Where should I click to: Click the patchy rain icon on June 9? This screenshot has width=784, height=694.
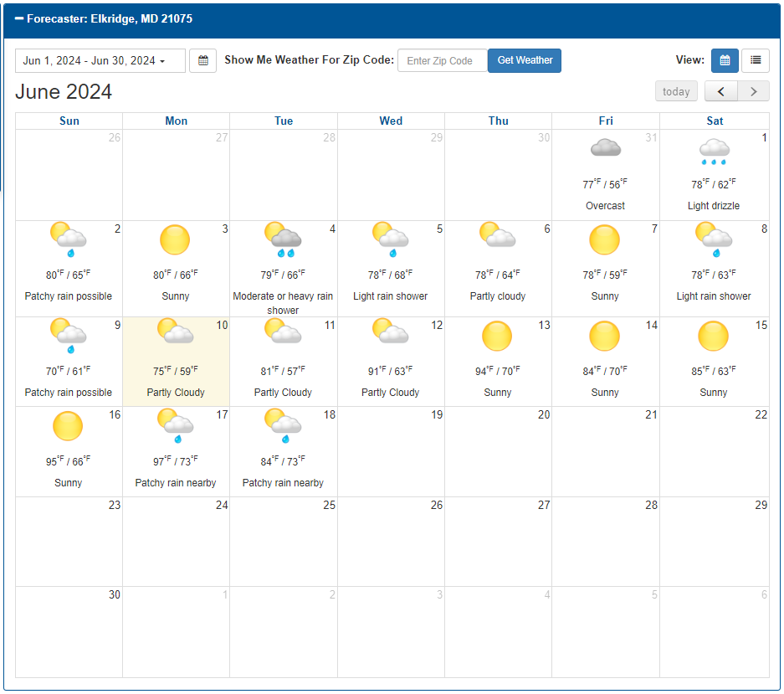[x=68, y=336]
